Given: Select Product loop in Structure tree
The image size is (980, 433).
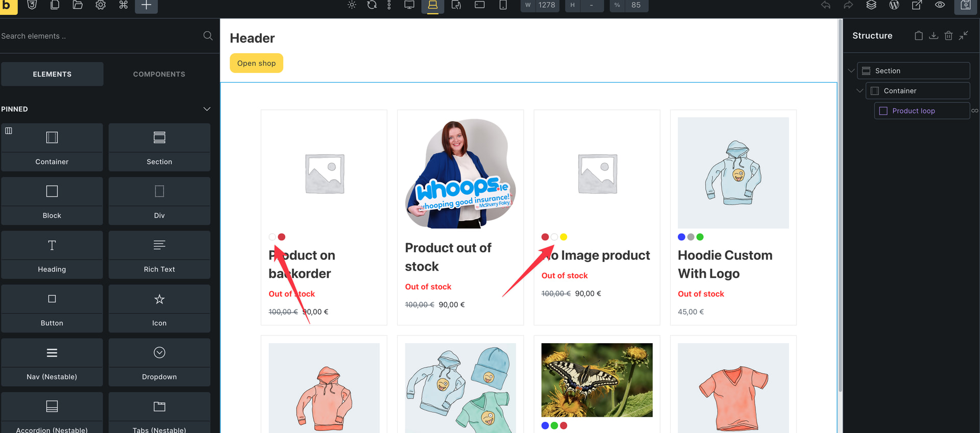Looking at the screenshot, I should click(913, 111).
